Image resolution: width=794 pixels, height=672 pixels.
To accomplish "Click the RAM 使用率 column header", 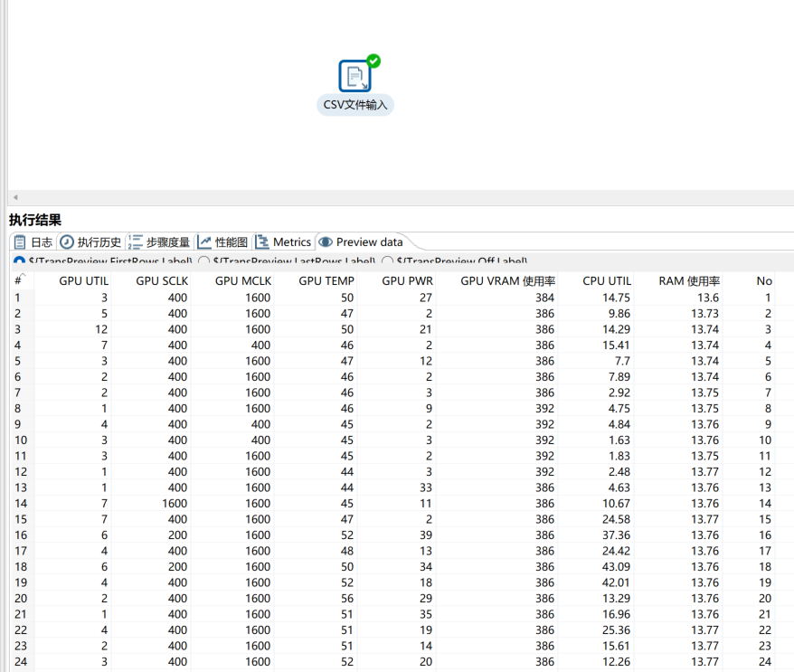I will point(689,281).
